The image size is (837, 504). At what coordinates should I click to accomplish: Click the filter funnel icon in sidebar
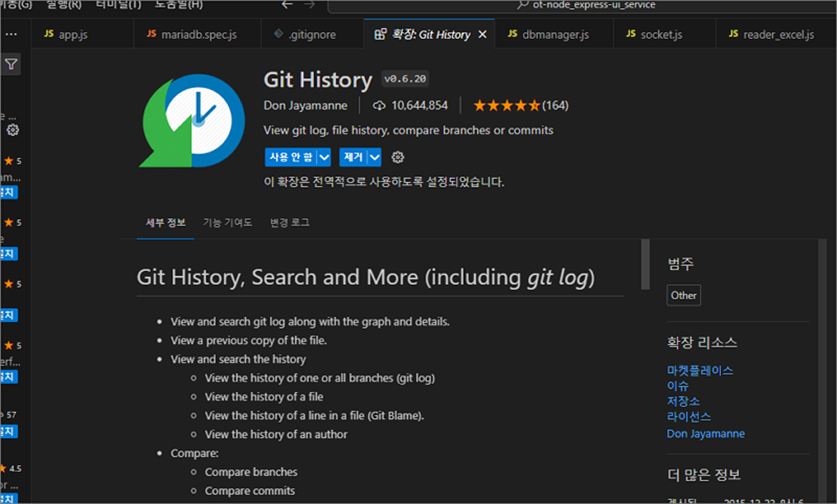(12, 64)
